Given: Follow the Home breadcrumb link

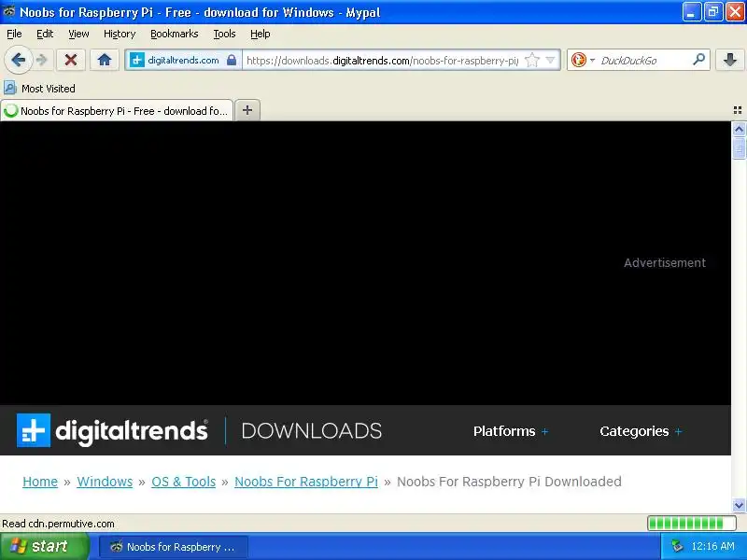Looking at the screenshot, I should pyautogui.click(x=40, y=482).
